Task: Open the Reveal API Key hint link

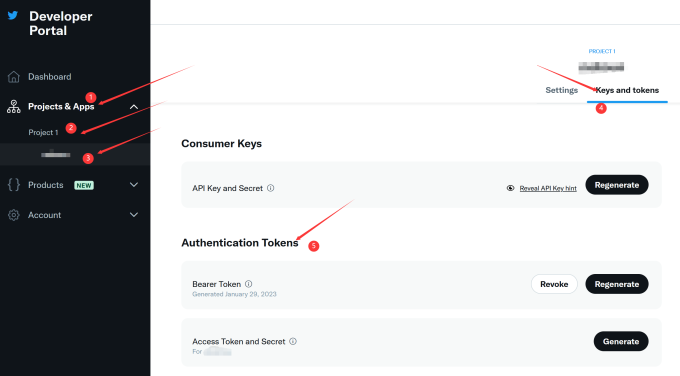Action: tap(548, 188)
